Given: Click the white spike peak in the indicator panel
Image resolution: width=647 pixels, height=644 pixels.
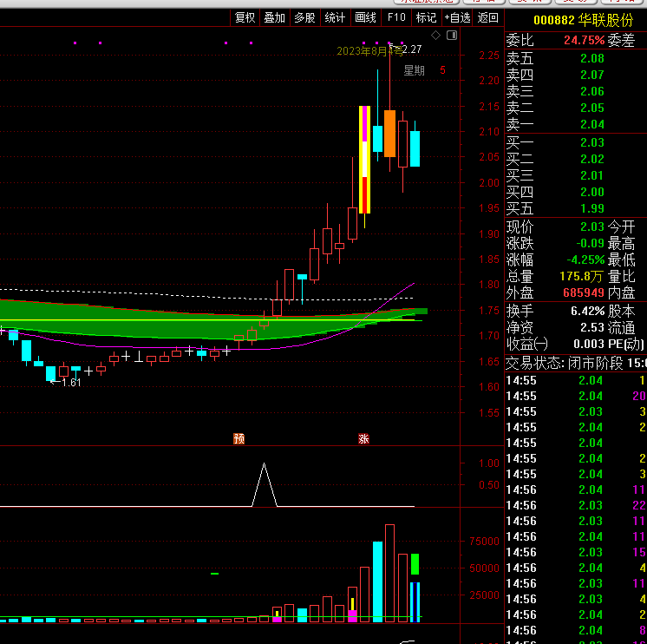Looking at the screenshot, I should pyautogui.click(x=264, y=465).
